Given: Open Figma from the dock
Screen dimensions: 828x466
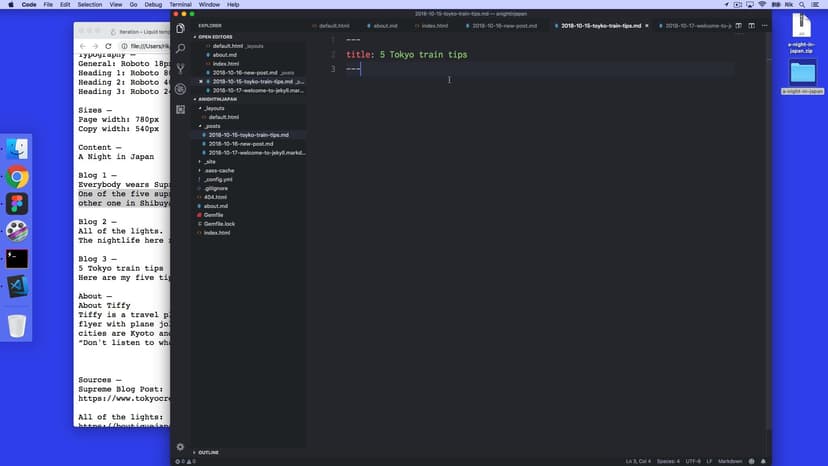Looking at the screenshot, I should 17,204.
